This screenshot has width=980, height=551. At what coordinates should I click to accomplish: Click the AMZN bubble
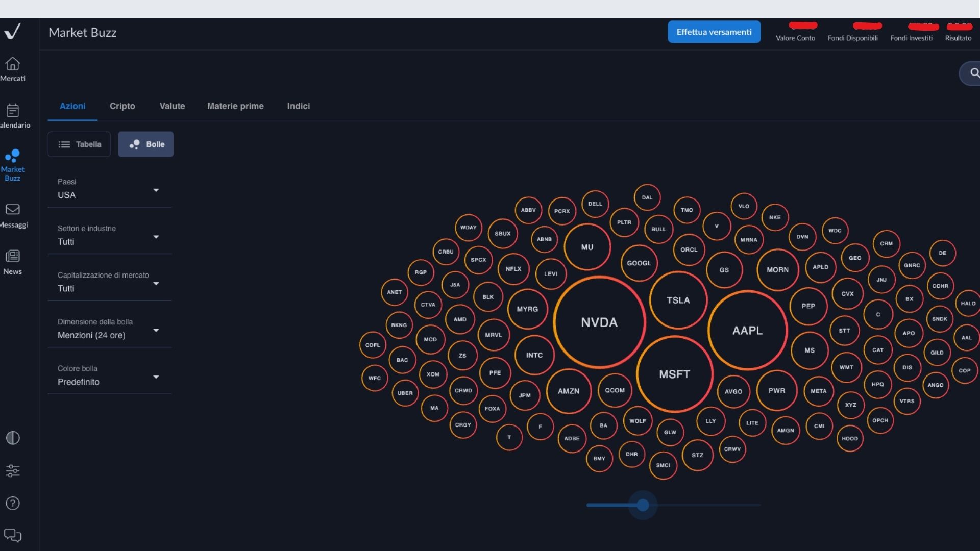(568, 391)
